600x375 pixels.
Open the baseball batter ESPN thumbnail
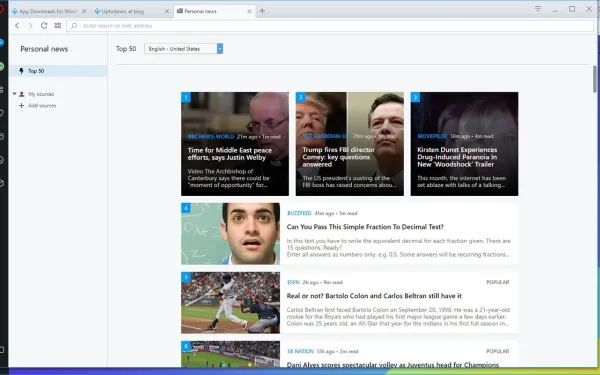pos(230,303)
